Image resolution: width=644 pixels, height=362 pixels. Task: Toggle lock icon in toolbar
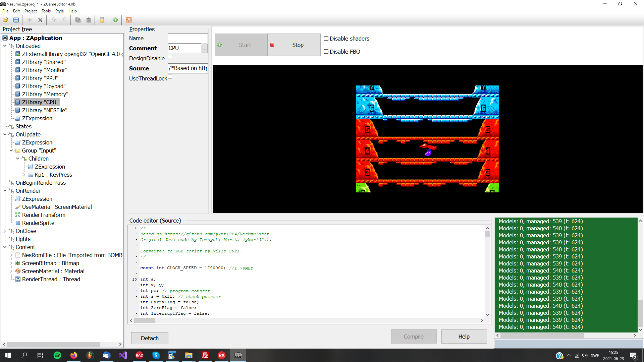tap(102, 20)
